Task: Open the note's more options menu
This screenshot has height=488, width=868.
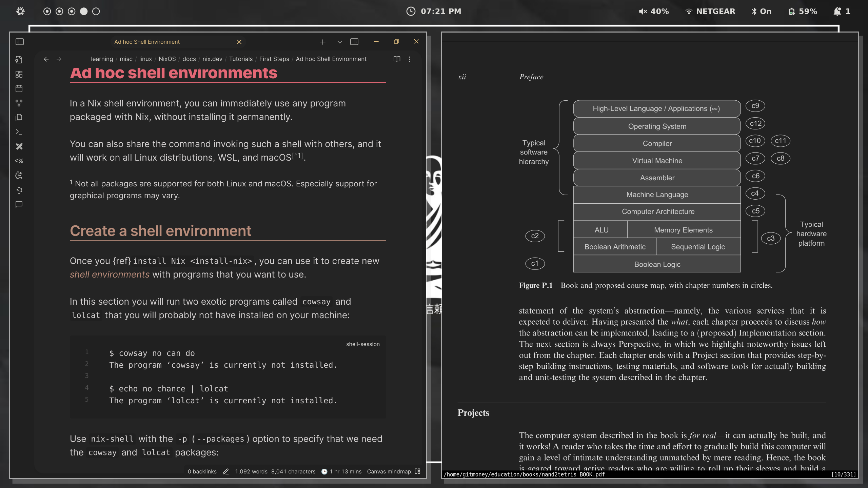Action: pyautogui.click(x=409, y=59)
